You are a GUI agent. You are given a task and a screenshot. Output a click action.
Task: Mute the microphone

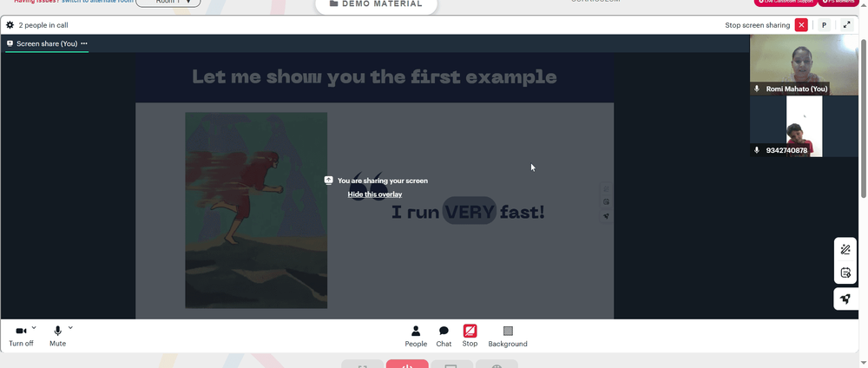click(57, 336)
